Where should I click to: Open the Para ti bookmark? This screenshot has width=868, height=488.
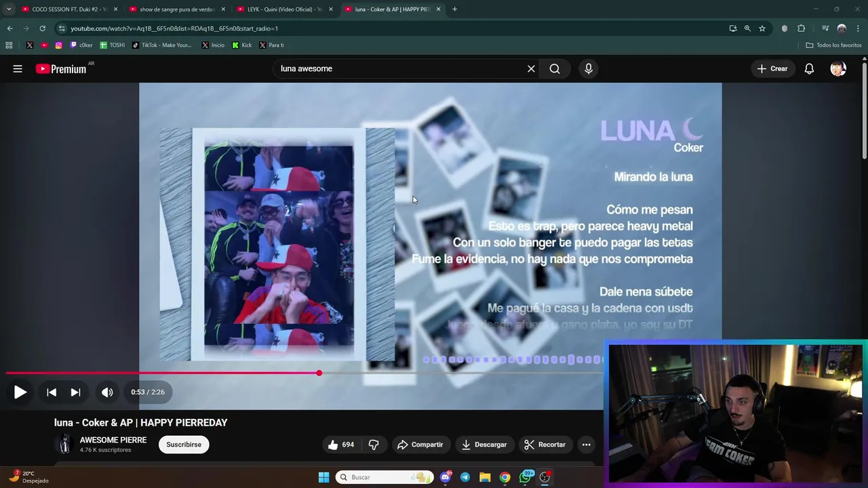click(x=271, y=45)
